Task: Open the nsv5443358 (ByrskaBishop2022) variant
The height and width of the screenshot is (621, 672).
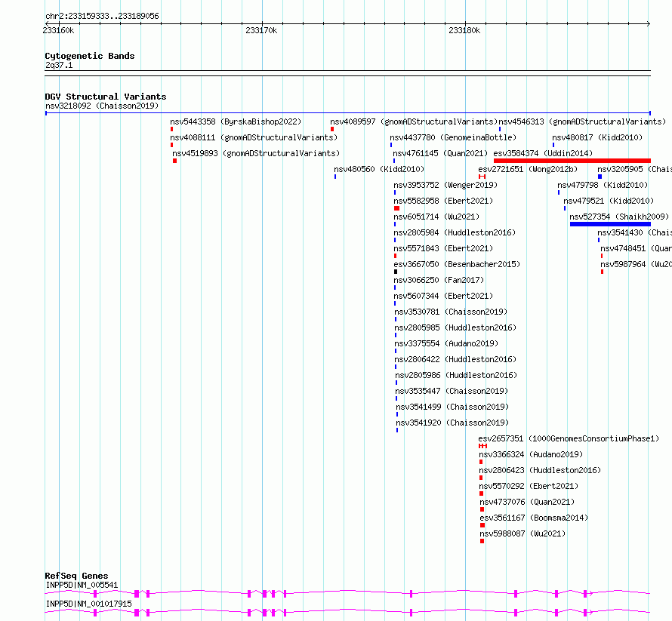Action: [x=236, y=121]
